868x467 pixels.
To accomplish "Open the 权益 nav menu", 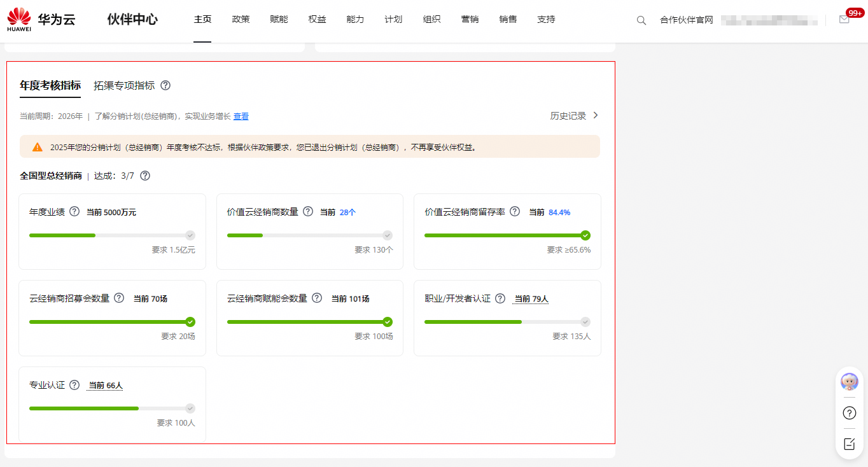I will [x=317, y=20].
